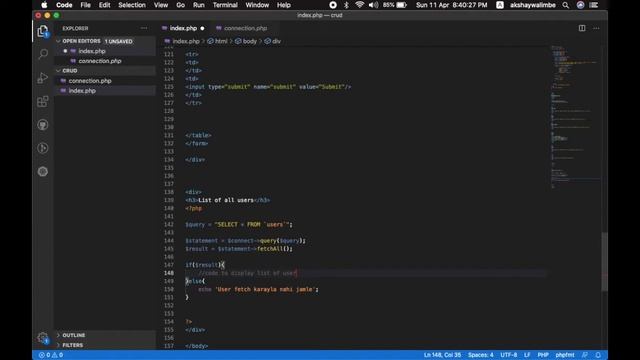Change language mode PHP in status bar

(543, 355)
